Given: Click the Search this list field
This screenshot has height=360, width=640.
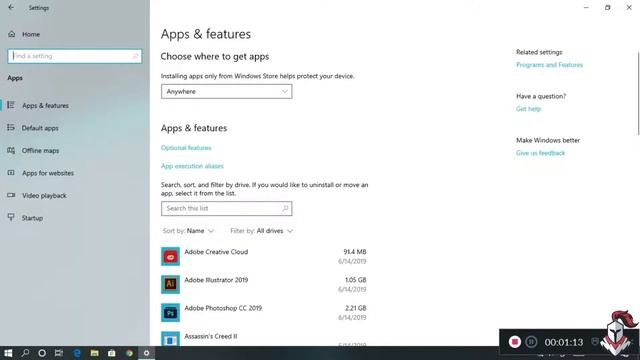Looking at the screenshot, I should (227, 209).
